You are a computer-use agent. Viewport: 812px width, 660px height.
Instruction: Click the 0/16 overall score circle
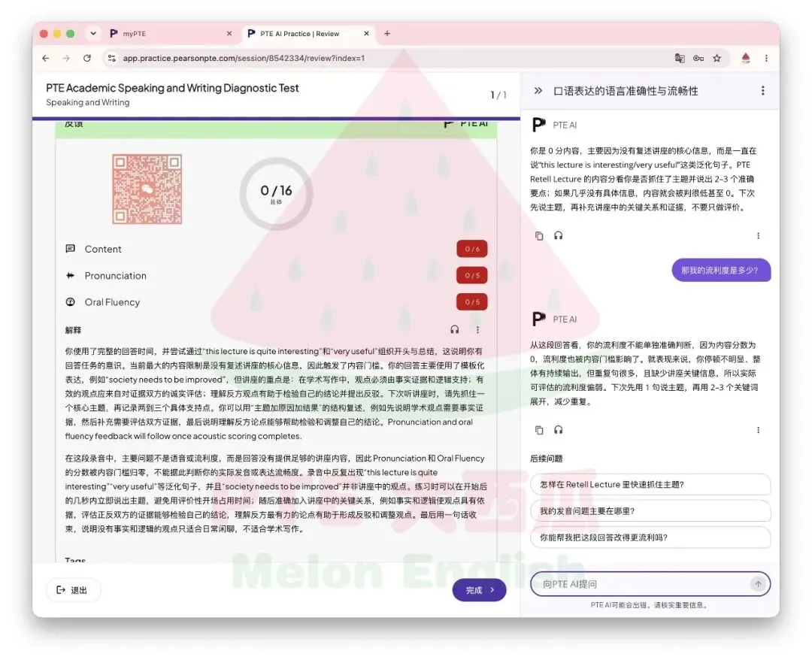coord(276,194)
